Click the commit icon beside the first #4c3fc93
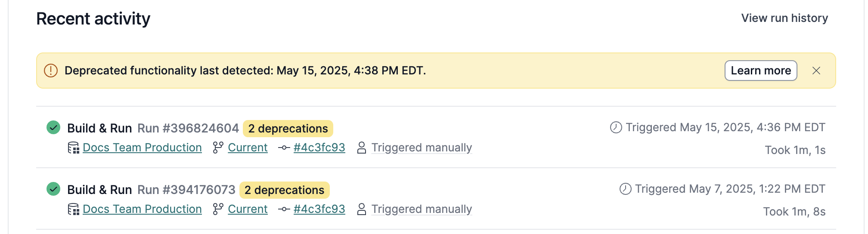The height and width of the screenshot is (234, 868). point(284,148)
